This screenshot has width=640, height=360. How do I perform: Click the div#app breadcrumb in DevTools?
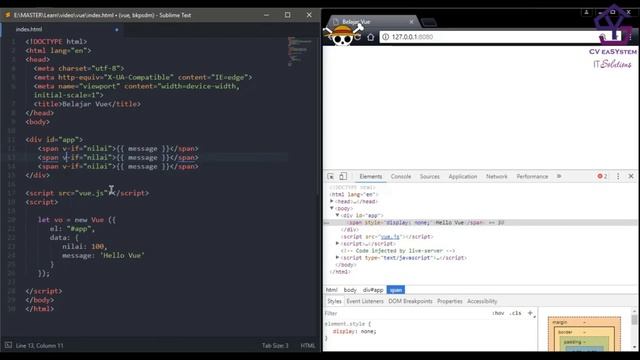pyautogui.click(x=373, y=290)
